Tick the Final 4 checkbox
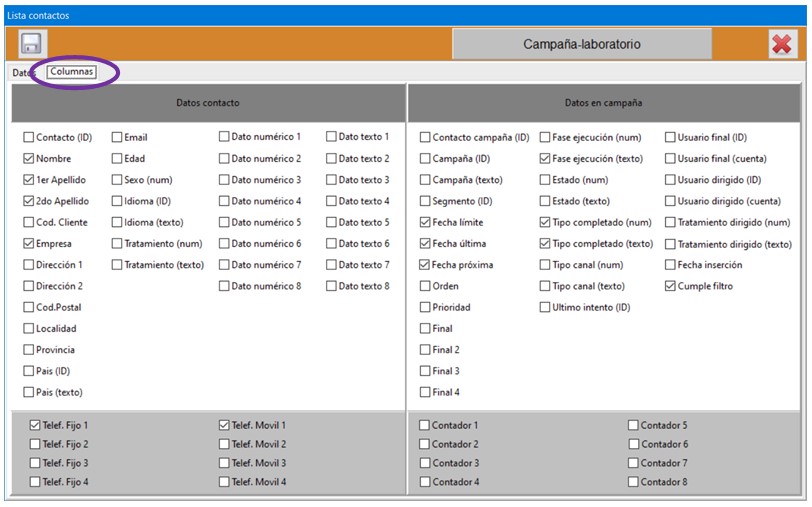The image size is (812, 507). click(425, 392)
